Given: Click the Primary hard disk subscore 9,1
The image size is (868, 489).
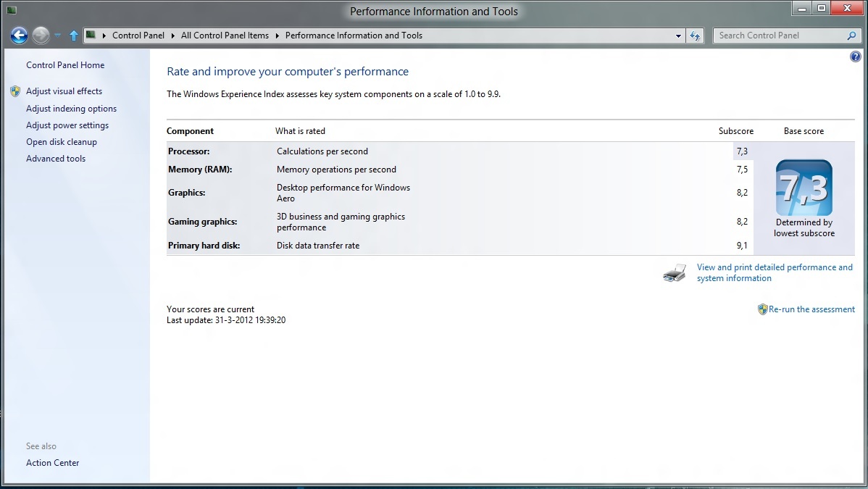Looking at the screenshot, I should click(743, 246).
